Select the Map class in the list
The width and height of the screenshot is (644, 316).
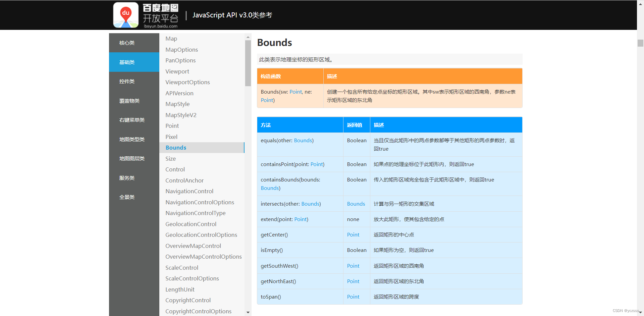point(171,38)
